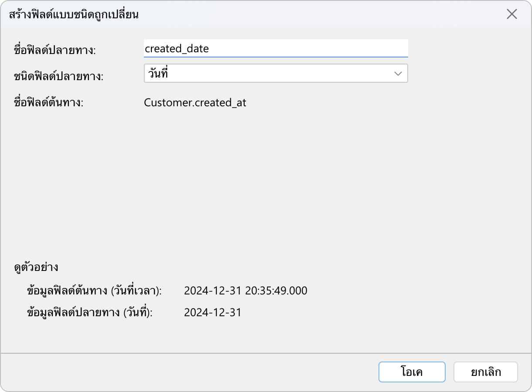Viewport: 532px width, 392px height.
Task: Click the ชื่อฟิลด์ปลายทาง label
Action: [55, 50]
